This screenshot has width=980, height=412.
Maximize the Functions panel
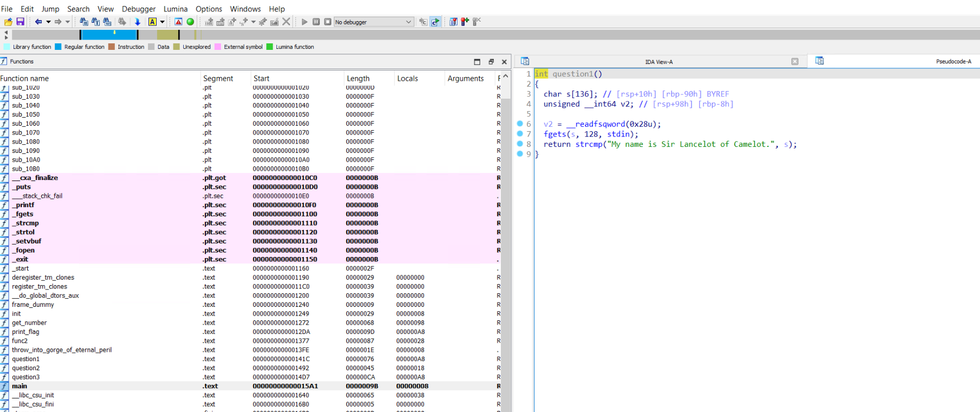point(477,62)
